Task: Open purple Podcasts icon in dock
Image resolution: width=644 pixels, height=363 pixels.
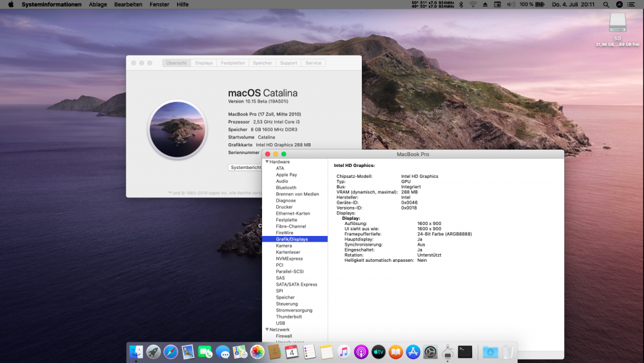Action: (361, 352)
